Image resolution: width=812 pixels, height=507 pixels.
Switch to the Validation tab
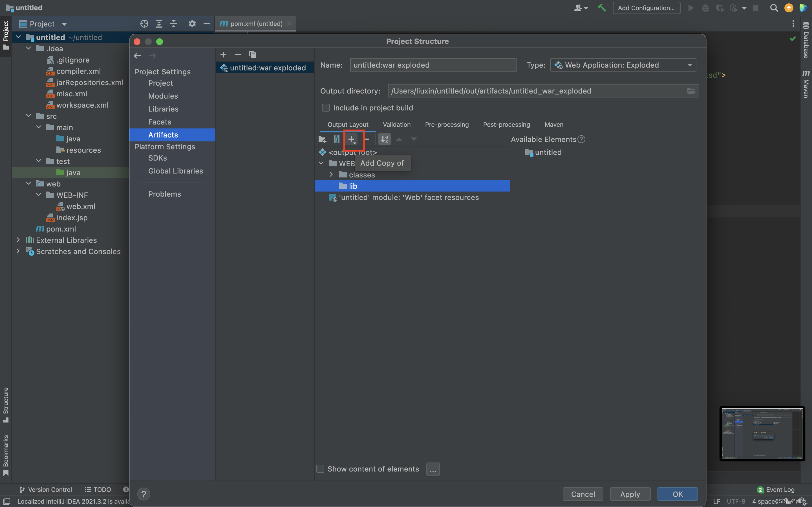396,124
